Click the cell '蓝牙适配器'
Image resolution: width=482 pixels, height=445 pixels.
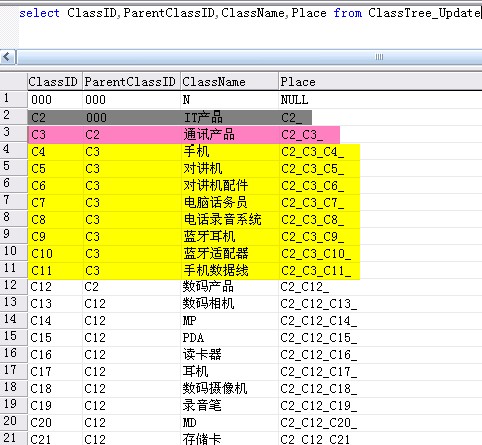tap(216, 254)
